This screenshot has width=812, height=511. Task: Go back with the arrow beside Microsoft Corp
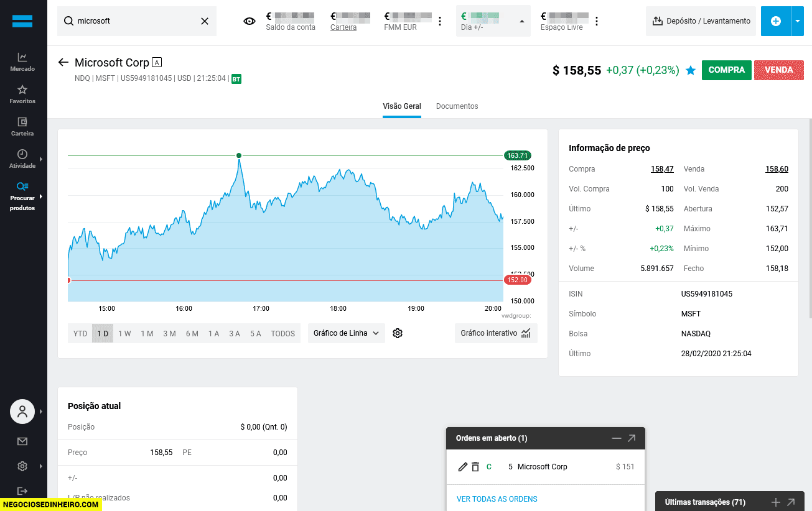coord(63,62)
